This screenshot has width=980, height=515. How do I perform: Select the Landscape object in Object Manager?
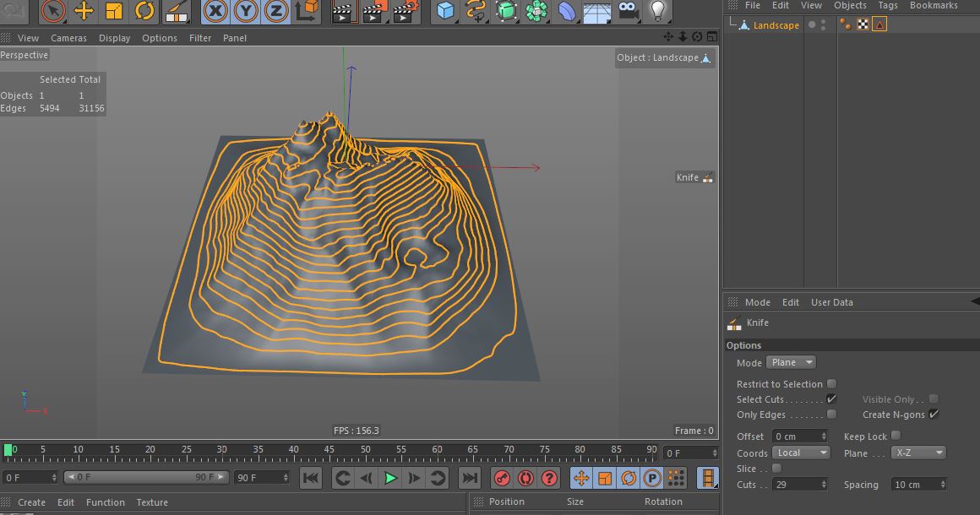[x=776, y=25]
